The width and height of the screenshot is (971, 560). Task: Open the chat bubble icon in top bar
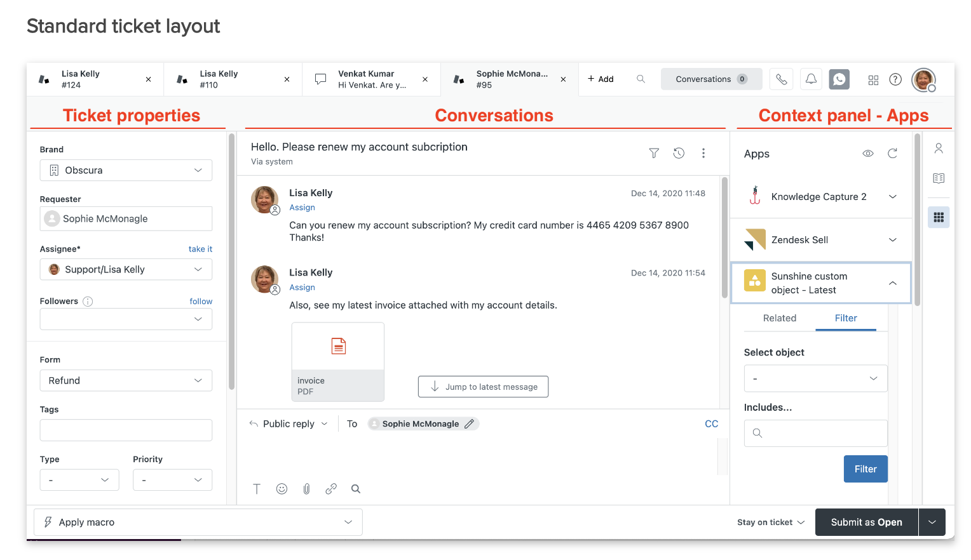click(839, 79)
